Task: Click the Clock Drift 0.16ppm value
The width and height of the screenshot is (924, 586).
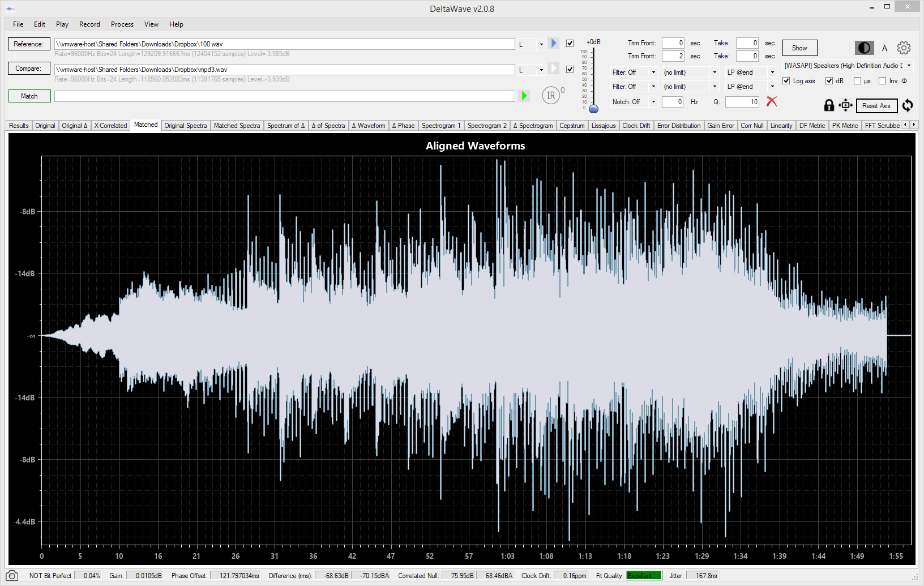Action: point(571,576)
